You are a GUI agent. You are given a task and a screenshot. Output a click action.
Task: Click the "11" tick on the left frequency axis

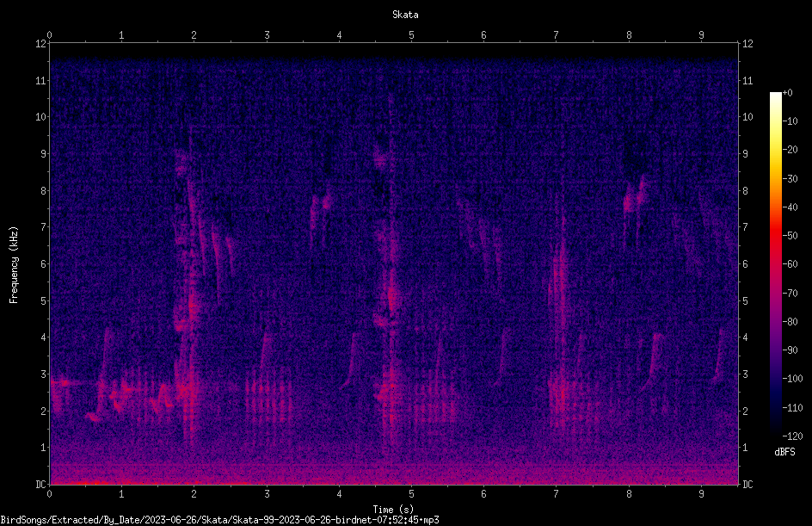point(40,80)
